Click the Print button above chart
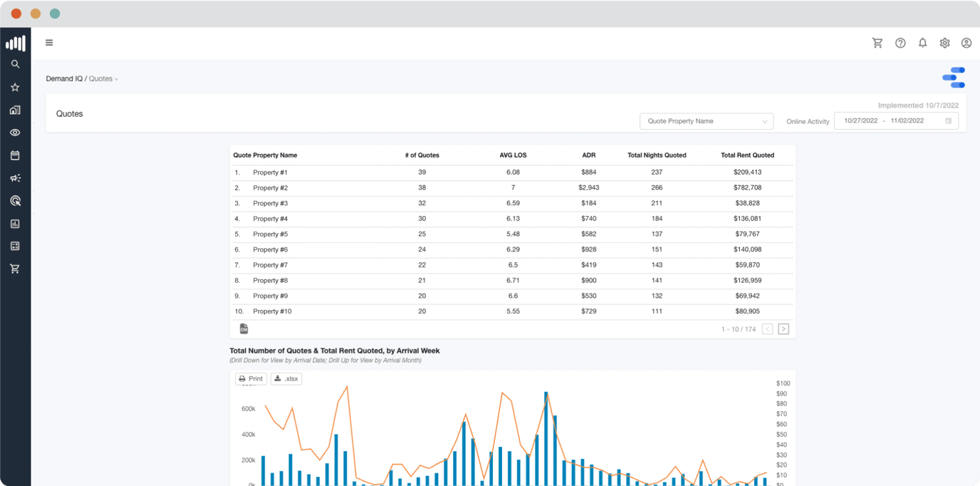Image resolution: width=980 pixels, height=486 pixels. tap(251, 379)
